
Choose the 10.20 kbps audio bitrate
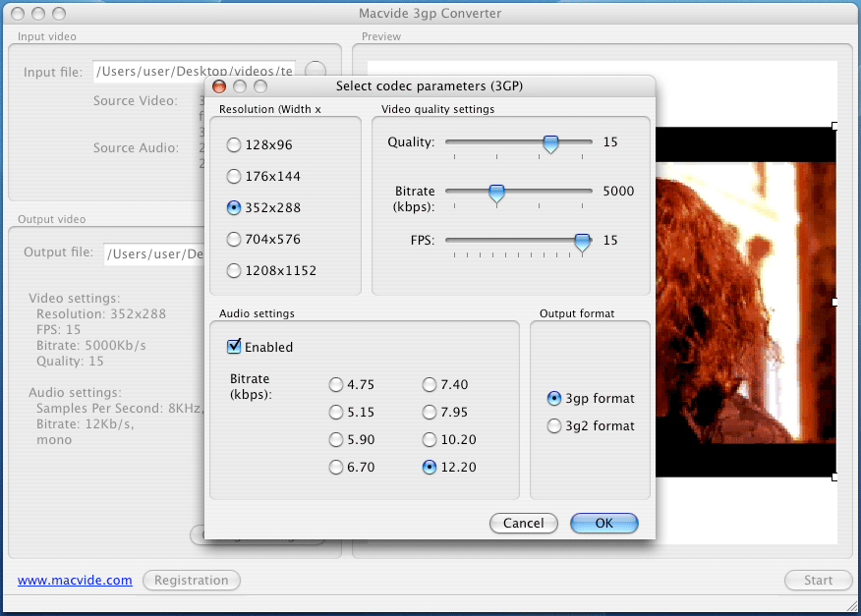click(x=430, y=440)
